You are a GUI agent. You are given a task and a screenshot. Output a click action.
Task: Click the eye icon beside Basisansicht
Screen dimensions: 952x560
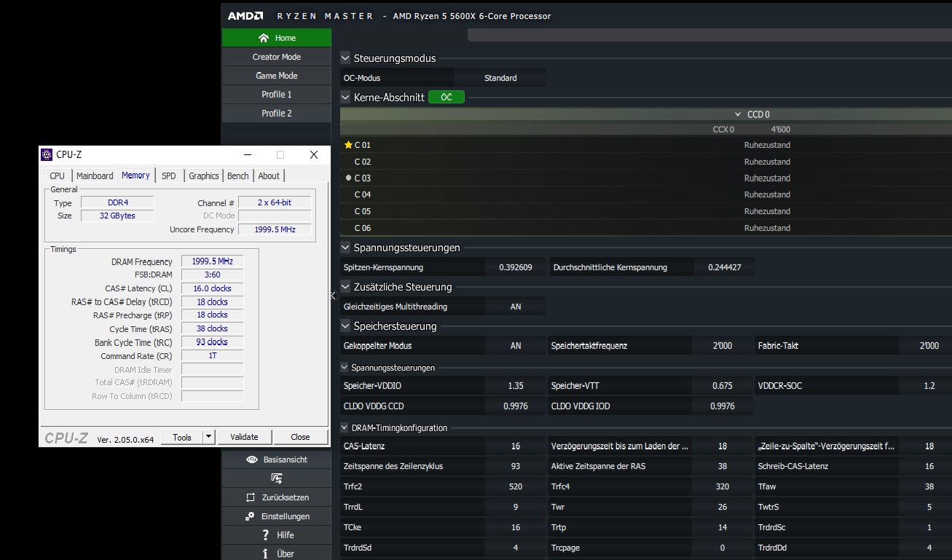click(x=252, y=460)
